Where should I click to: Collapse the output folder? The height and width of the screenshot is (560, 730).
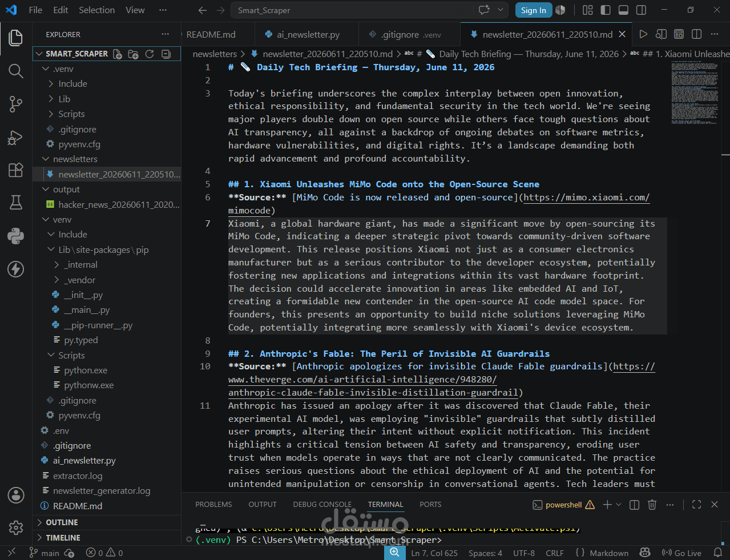coord(107,189)
